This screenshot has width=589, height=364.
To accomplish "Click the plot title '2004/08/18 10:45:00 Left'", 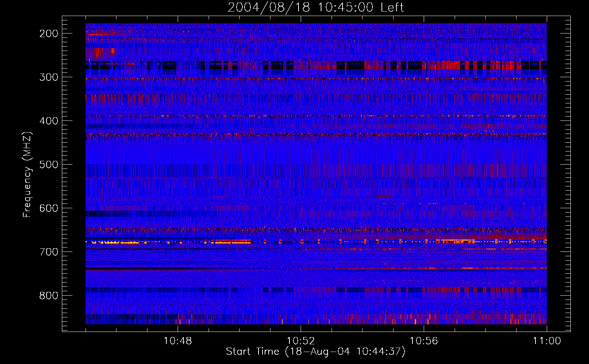I will pyautogui.click(x=316, y=7).
